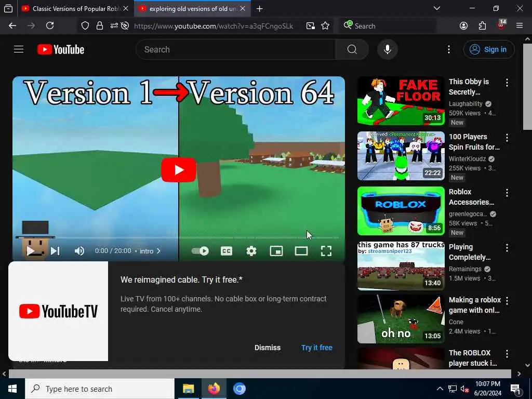Open options menu for 'This Obby is Secretly' video
Screen dimensions: 532x399
[507, 83]
